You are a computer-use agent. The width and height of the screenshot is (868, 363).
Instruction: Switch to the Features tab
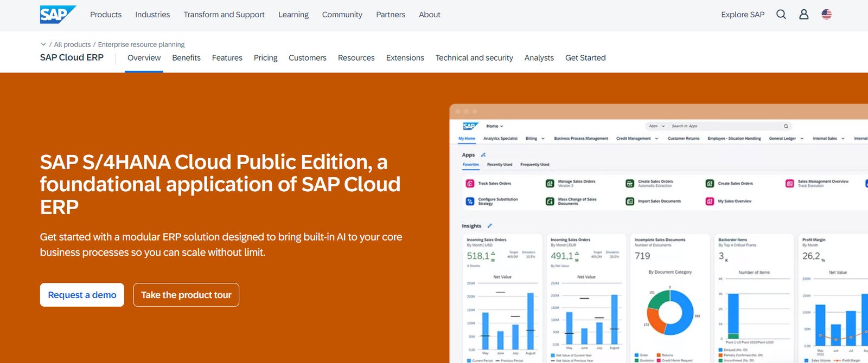click(227, 58)
